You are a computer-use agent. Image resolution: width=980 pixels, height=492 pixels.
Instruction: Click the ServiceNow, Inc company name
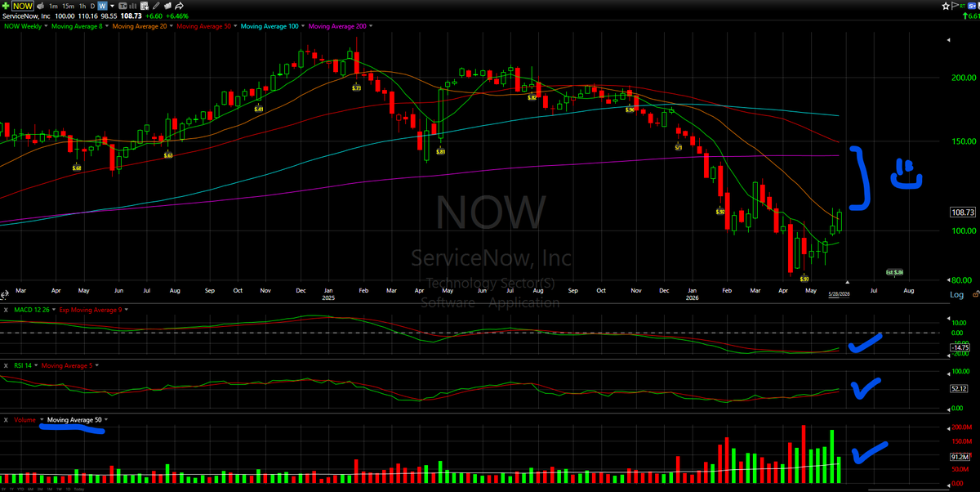(26, 16)
